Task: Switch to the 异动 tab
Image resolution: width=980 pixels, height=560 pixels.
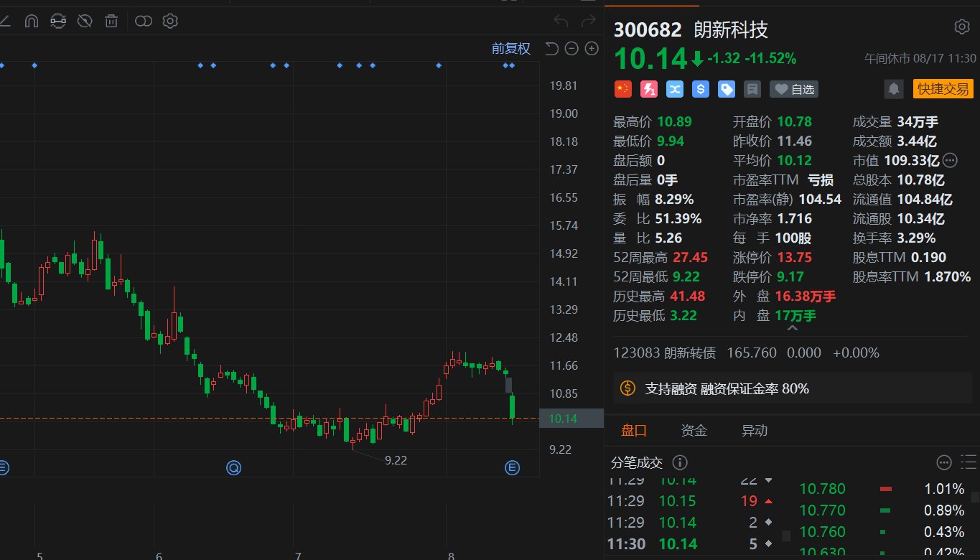Action: pos(755,431)
